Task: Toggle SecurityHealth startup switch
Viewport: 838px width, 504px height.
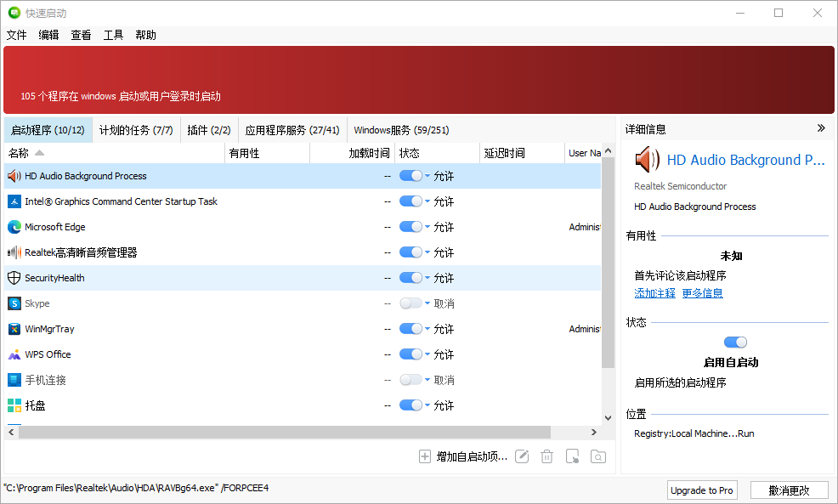Action: tap(411, 278)
